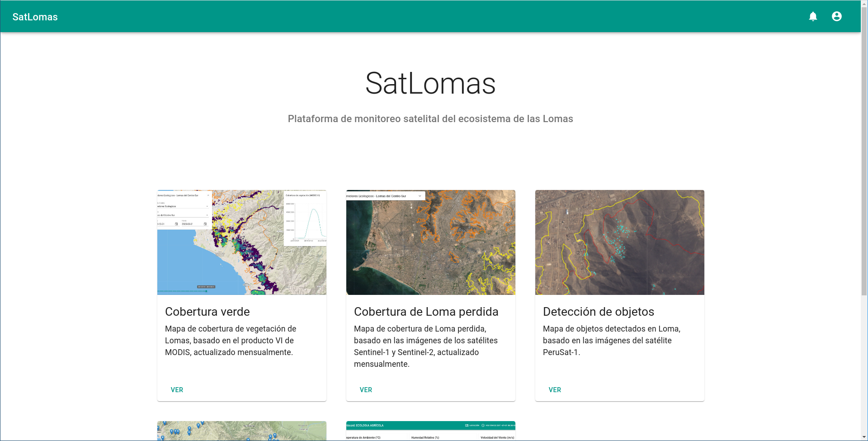The image size is (868, 441).
Task: Click VER under Cobertura verde
Action: (177, 390)
